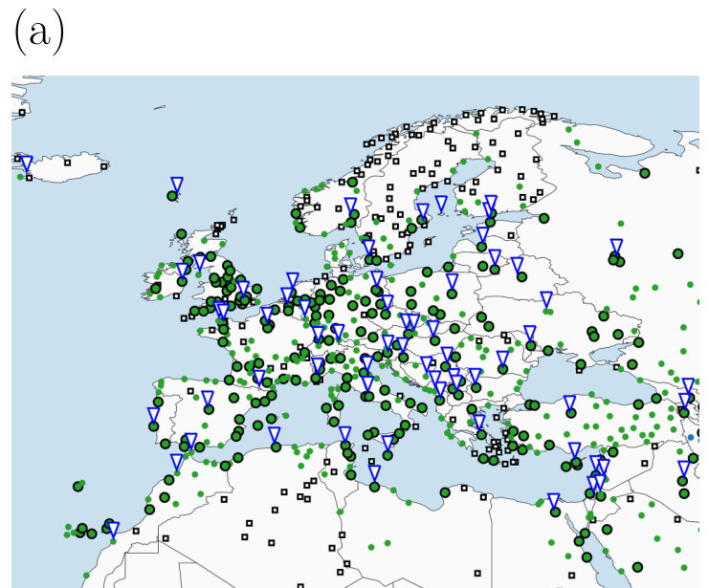Select the blue triangle marker on western Iceland

coord(27,163)
